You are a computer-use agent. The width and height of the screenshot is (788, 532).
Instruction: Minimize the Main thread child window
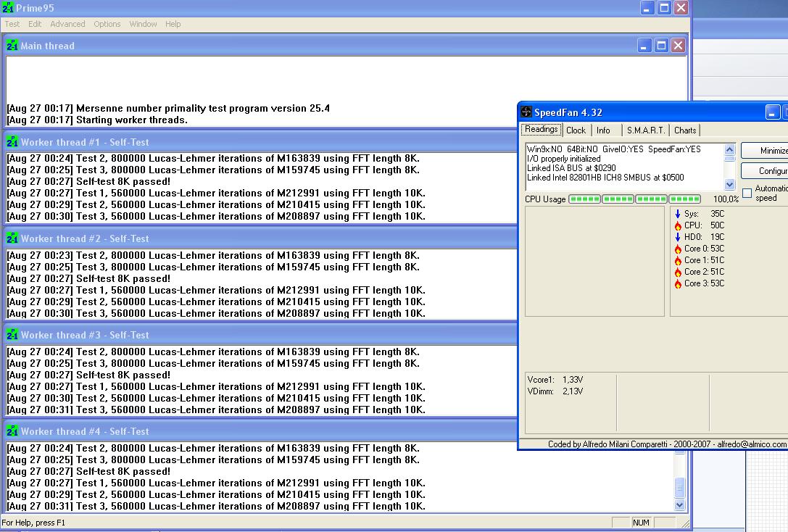[x=644, y=46]
